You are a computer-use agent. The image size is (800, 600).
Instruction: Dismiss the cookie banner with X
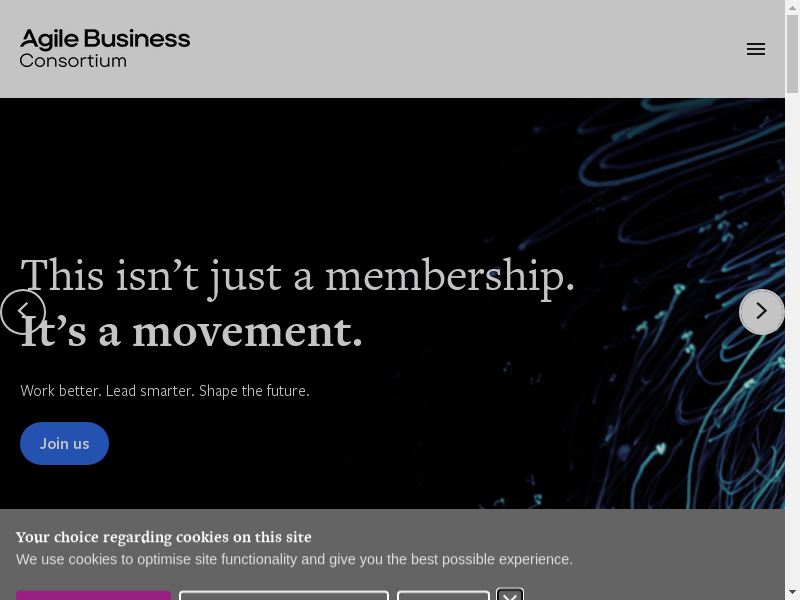510,596
